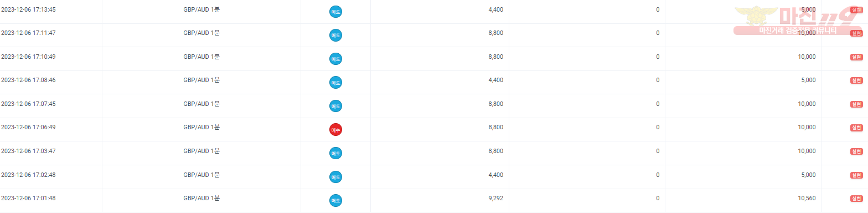Click the 매도 circle in the 17:08:46 row
Viewport: 868px width, 213px height.
335,82
